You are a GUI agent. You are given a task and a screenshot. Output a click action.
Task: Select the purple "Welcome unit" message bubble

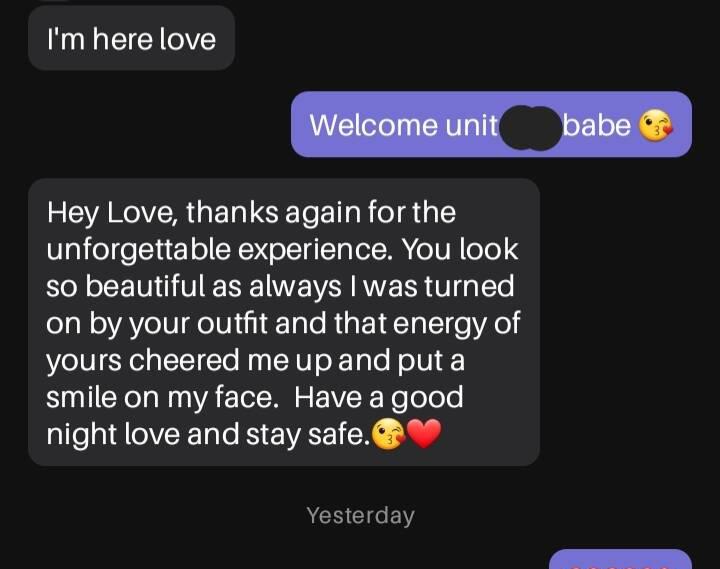491,124
